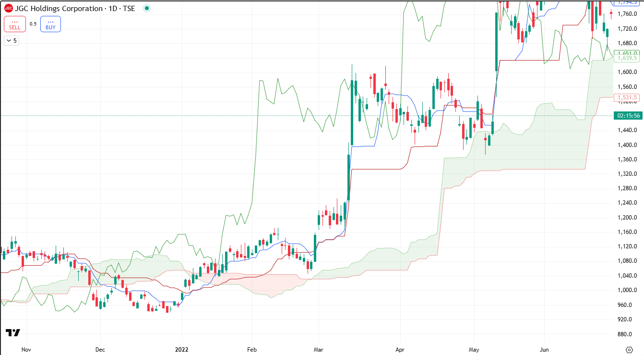This screenshot has height=355, width=644.
Task: Click the 1,360.0 price axis label
Action: pos(627,159)
